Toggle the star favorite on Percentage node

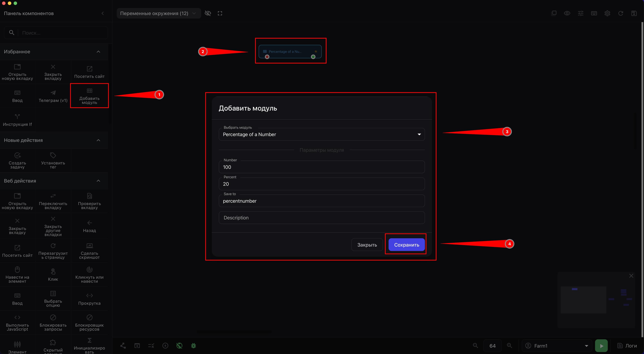click(316, 51)
